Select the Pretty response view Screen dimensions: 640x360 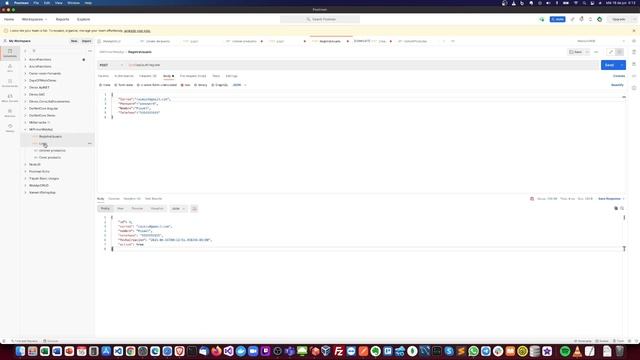click(105, 209)
